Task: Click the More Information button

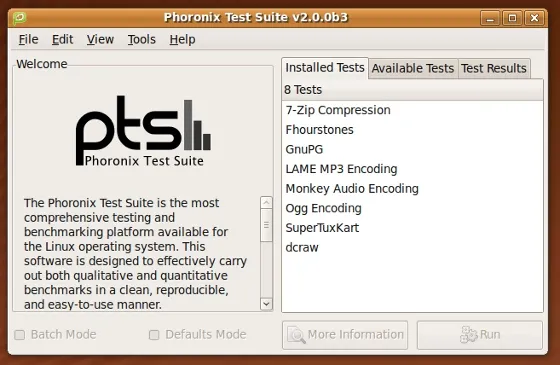Action: point(345,335)
